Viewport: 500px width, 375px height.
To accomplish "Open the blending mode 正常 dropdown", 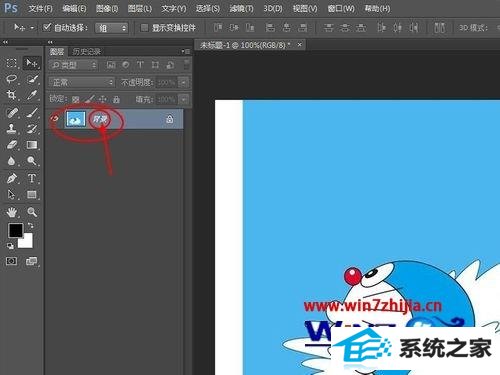I will pos(82,82).
